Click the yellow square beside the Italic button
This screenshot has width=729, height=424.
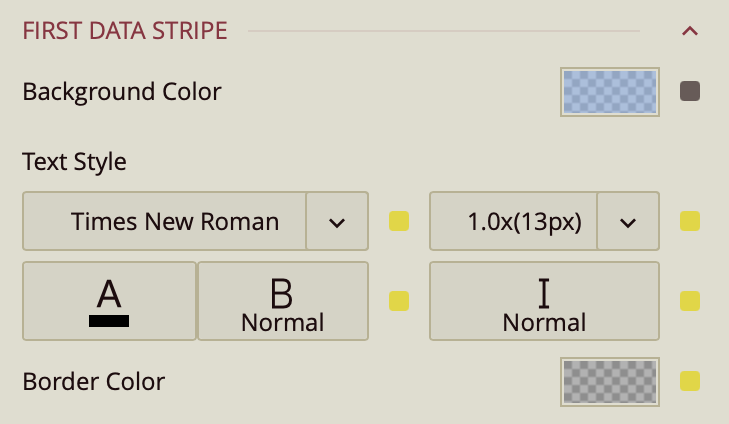point(689,300)
